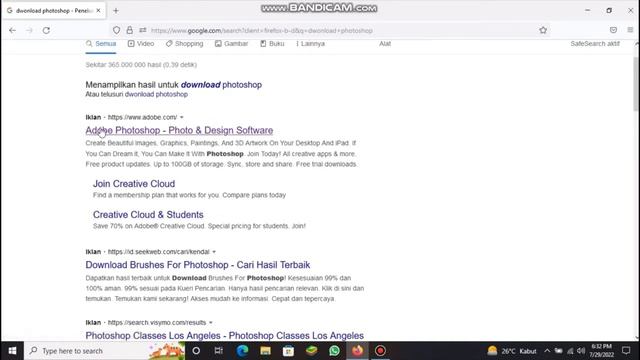
Task: Open battery status tray icon
Action: (x=558, y=351)
